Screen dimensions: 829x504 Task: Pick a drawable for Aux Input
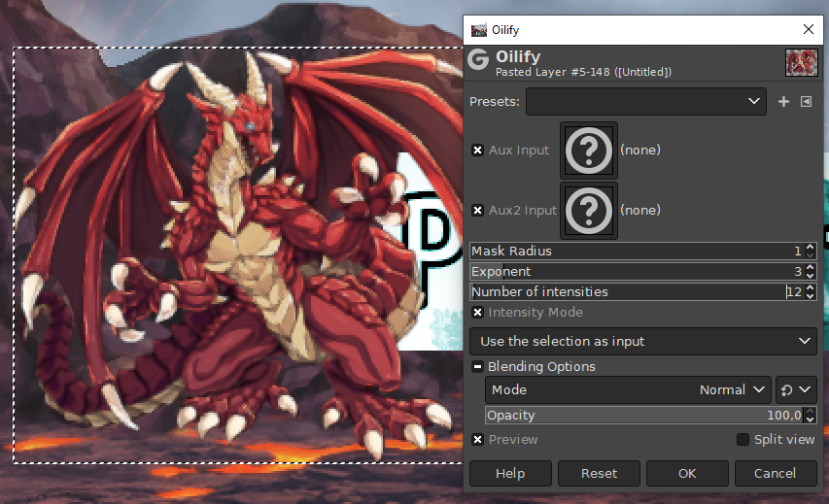(589, 151)
